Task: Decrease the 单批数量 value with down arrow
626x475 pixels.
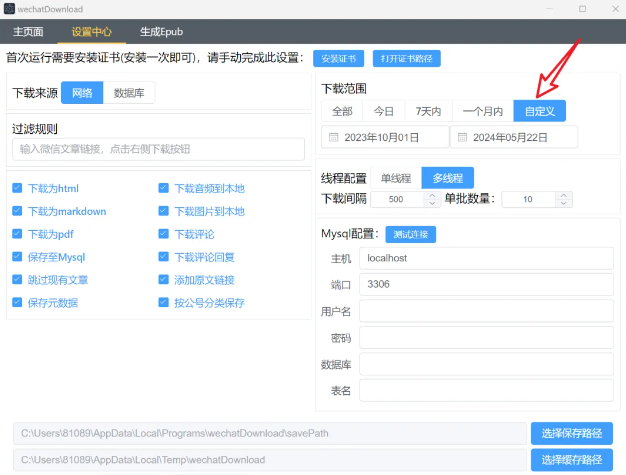Action: tap(566, 203)
